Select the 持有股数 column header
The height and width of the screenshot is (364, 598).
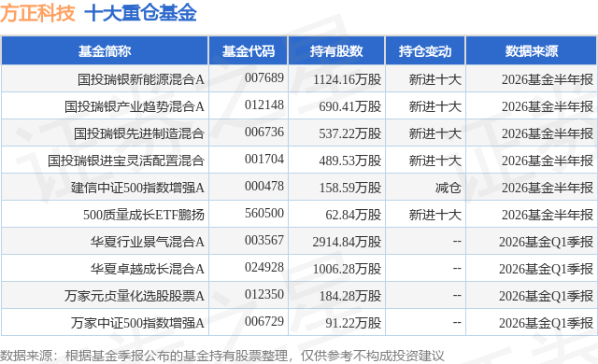336,51
